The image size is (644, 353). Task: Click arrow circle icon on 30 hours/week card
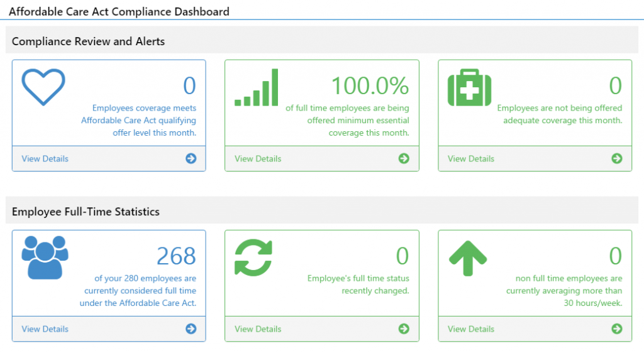(617, 329)
